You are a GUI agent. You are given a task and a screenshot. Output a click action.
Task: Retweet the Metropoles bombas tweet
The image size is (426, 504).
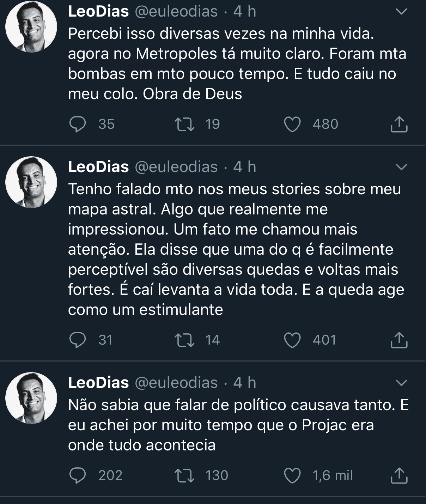point(184,124)
